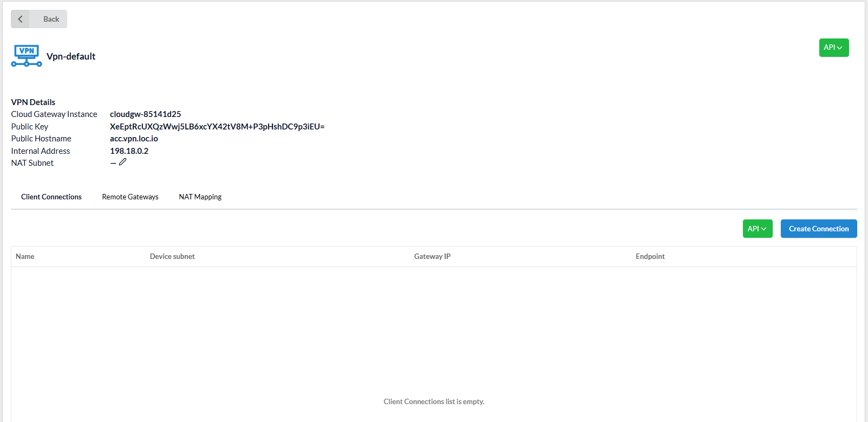Click the acc.vpn.loc.io hostname value
This screenshot has height=422, width=868.
[134, 139]
